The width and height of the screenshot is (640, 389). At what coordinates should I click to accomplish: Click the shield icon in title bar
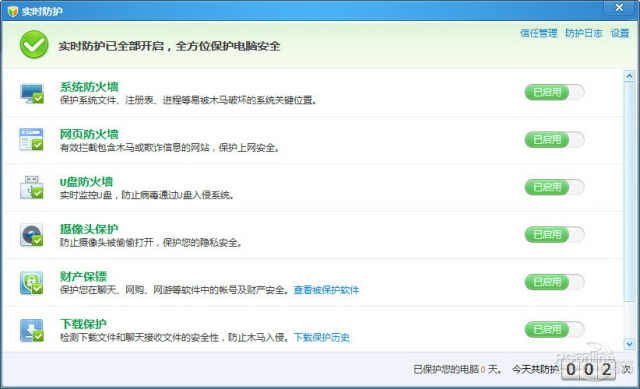(x=13, y=11)
